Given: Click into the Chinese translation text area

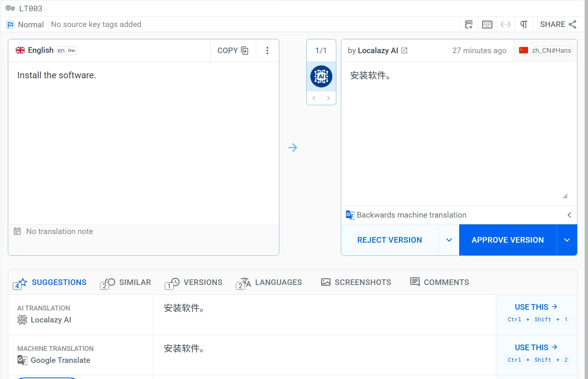Looking at the screenshot, I should (459, 133).
